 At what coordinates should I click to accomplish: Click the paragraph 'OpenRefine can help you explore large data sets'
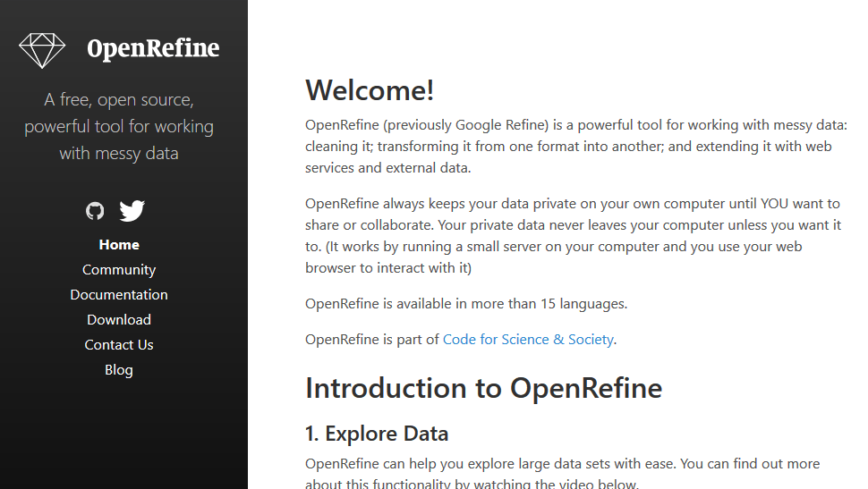tap(563, 474)
